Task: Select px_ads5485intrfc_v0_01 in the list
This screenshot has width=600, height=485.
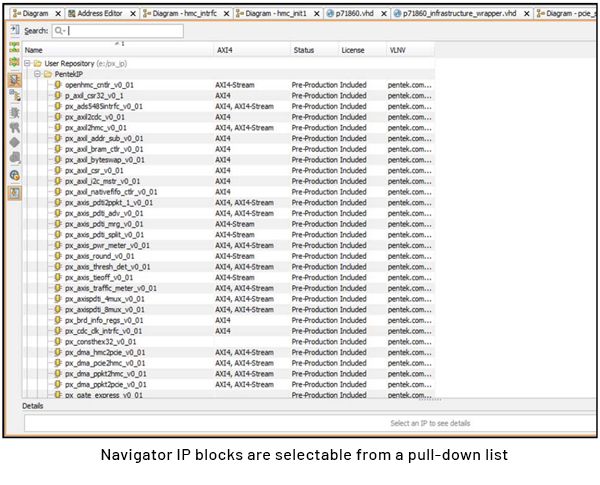Action: (x=104, y=106)
